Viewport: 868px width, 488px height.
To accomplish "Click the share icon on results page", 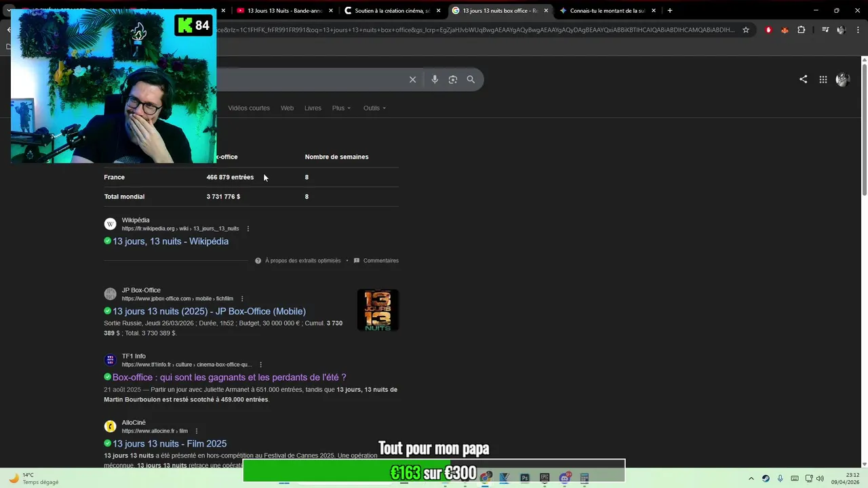I will pyautogui.click(x=803, y=79).
